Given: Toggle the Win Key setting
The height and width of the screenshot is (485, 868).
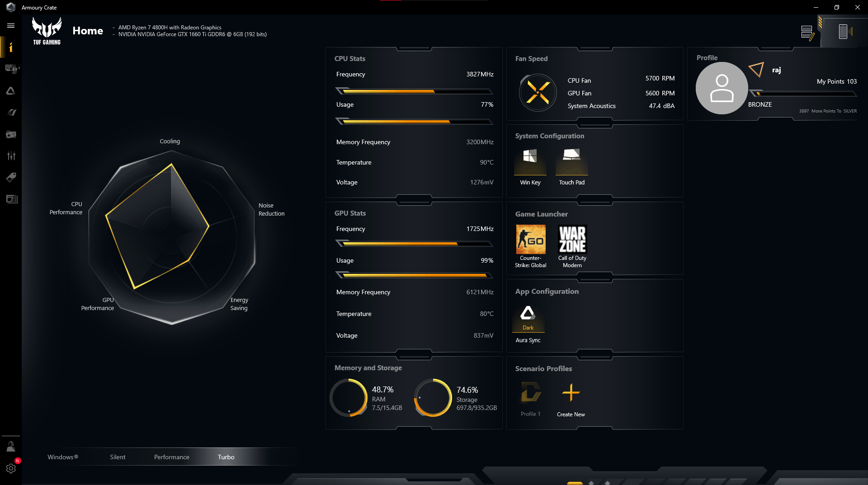Looking at the screenshot, I should [530, 166].
